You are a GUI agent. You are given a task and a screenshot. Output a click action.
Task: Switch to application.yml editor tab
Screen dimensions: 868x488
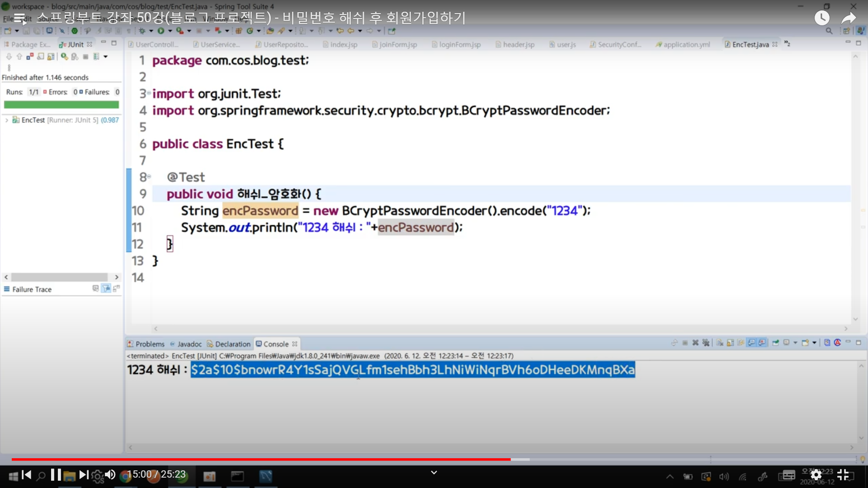point(683,44)
